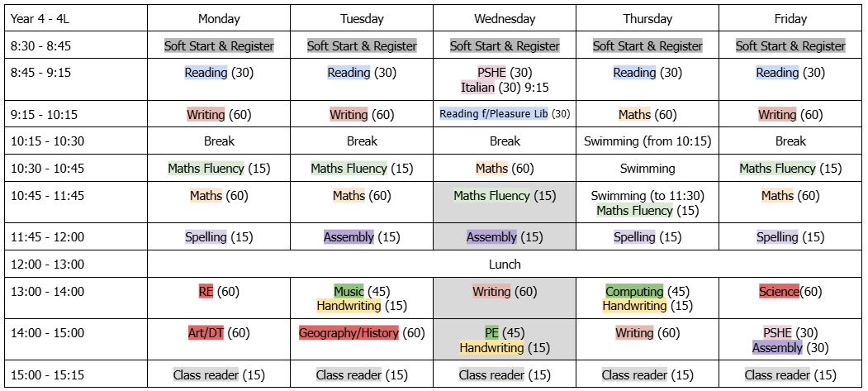Screen dimensions: 868x391
Task: Click the Swimming (to 11:30) entry
Action: [647, 196]
